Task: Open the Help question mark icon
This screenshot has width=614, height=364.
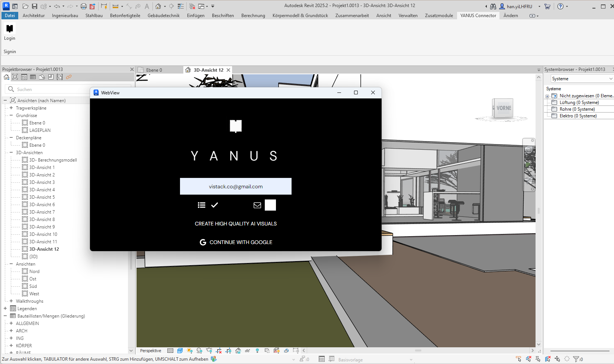Action: pos(560,6)
